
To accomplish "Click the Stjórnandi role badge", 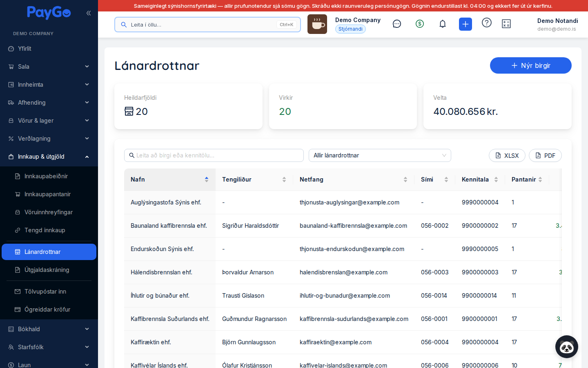I will 350,29.
